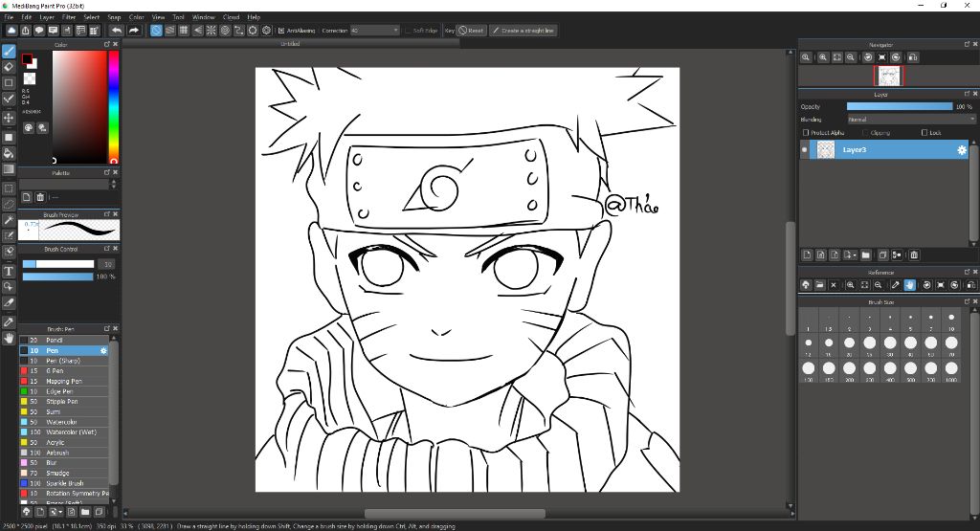Enable Protect Alpha checkbox
This screenshot has height=531, width=980.
pos(806,132)
